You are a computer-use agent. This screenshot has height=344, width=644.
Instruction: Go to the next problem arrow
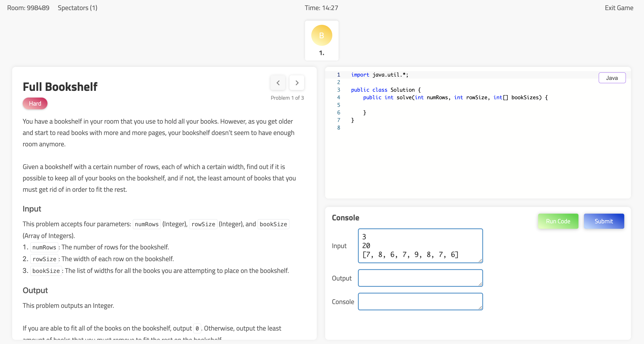(x=297, y=83)
